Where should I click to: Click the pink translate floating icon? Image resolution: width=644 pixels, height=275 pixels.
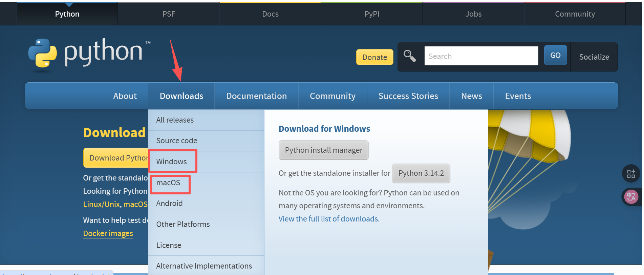pyautogui.click(x=631, y=196)
